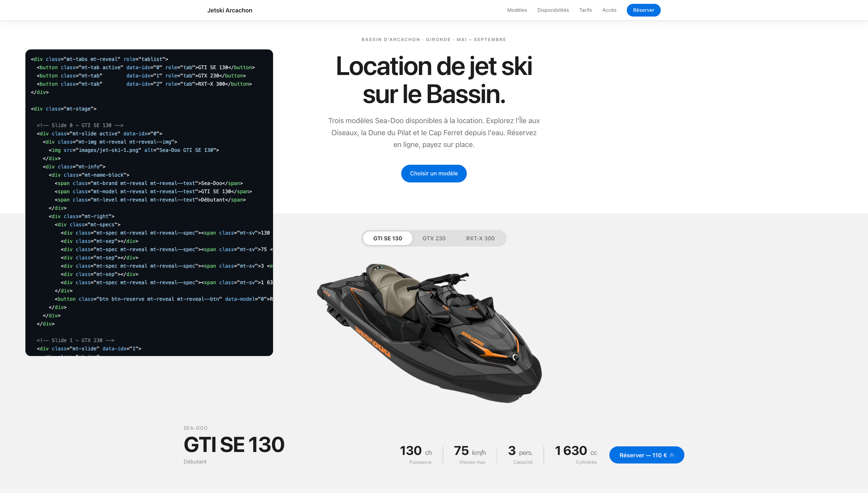868x493 pixels.
Task: Click the Réserver — 110 € /h button
Action: pyautogui.click(x=646, y=455)
